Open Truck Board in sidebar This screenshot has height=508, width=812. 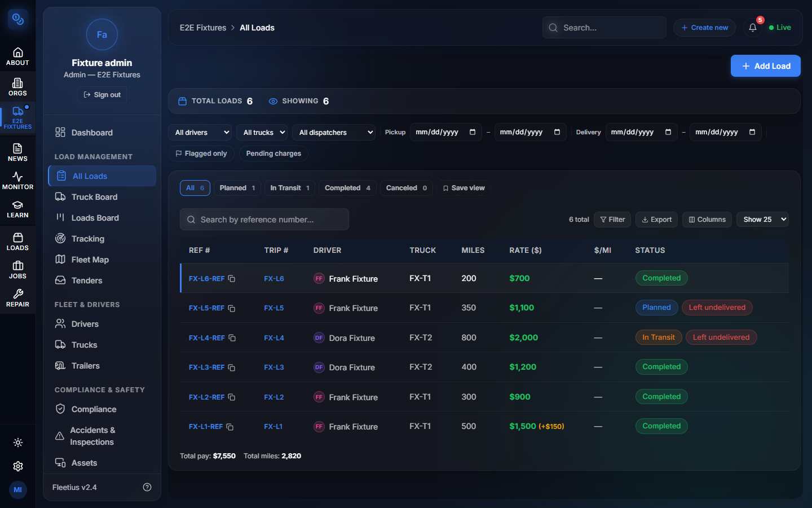click(102, 197)
